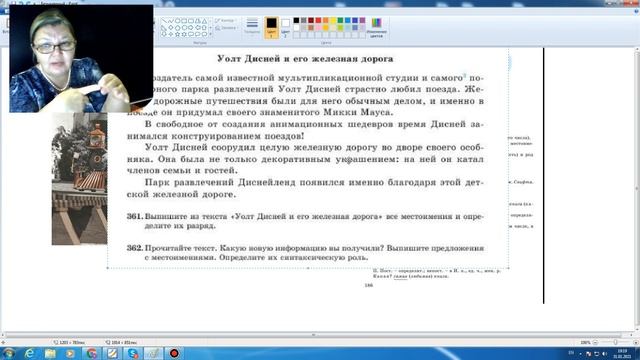This screenshot has height=360, width=640.
Task: Select the Five-point star shape
Action: (x=177, y=34)
